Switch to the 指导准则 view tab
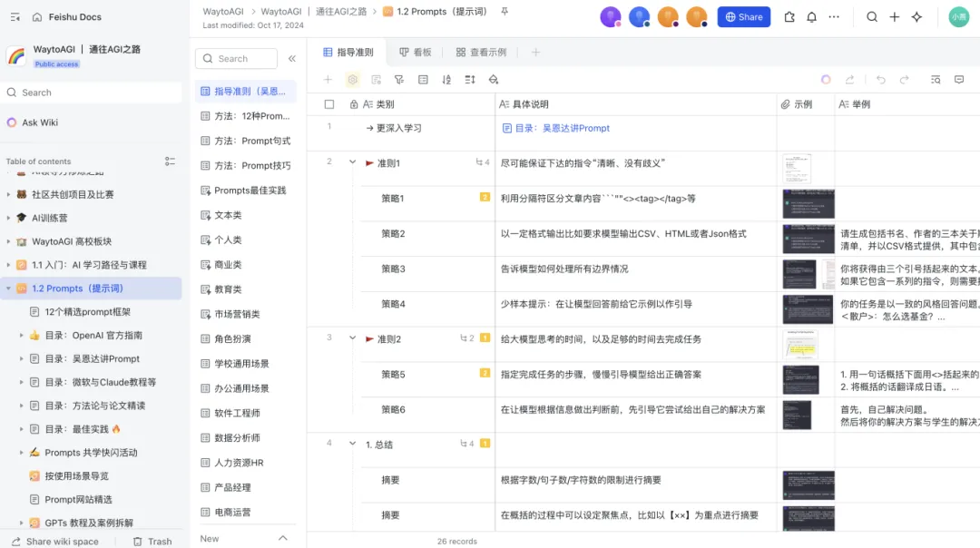The image size is (980, 548). pyautogui.click(x=348, y=52)
